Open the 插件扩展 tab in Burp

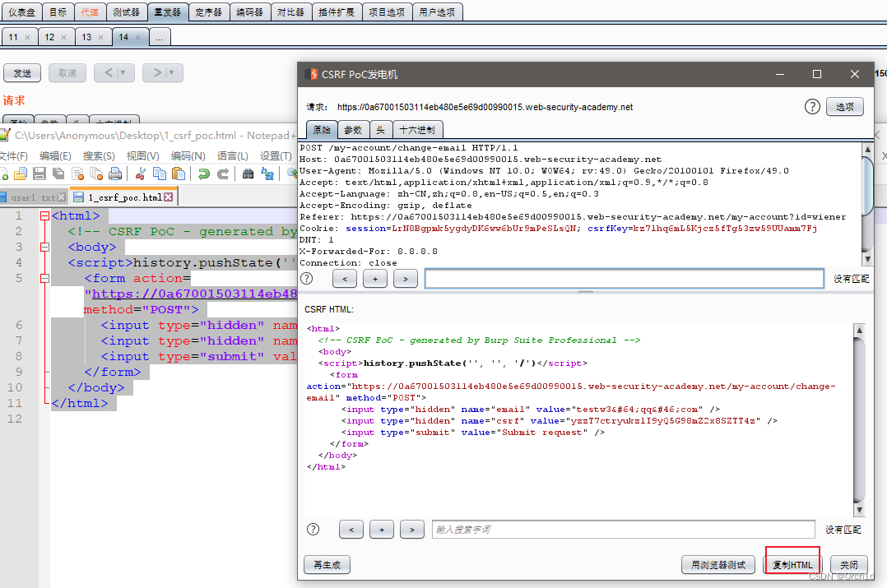click(336, 12)
